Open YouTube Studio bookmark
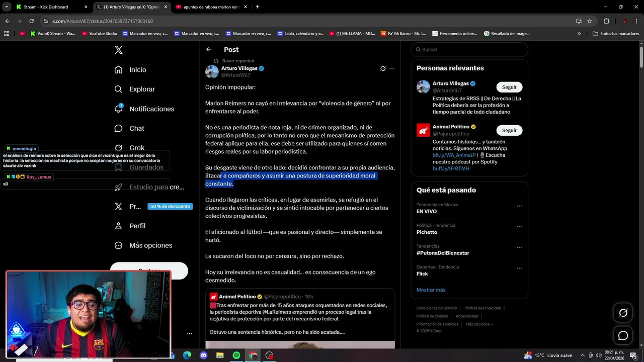644x362 pixels. [x=100, y=33]
